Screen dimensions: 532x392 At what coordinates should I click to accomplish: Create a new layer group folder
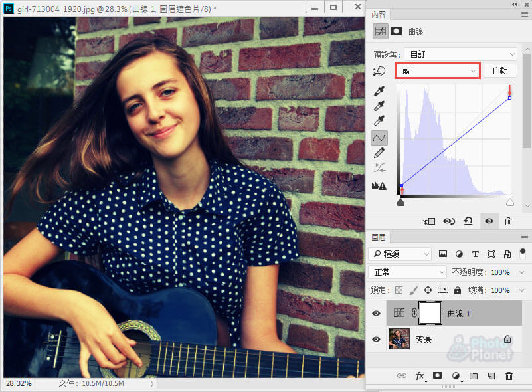(x=474, y=375)
